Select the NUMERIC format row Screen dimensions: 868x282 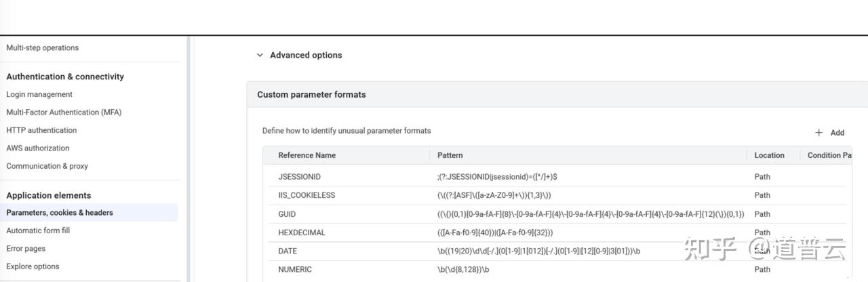(x=295, y=270)
